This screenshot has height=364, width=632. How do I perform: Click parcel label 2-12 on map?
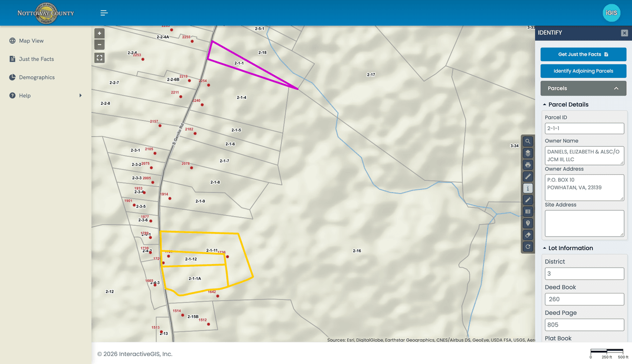(110, 291)
